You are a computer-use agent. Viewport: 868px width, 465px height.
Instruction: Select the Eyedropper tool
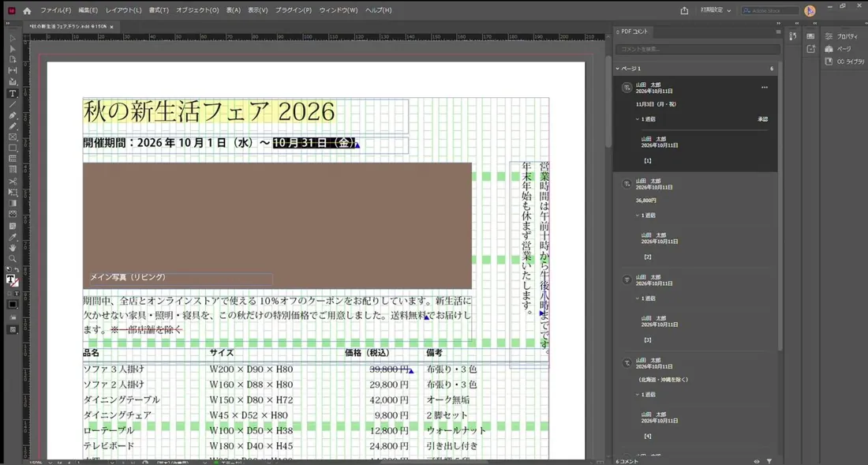pyautogui.click(x=12, y=237)
